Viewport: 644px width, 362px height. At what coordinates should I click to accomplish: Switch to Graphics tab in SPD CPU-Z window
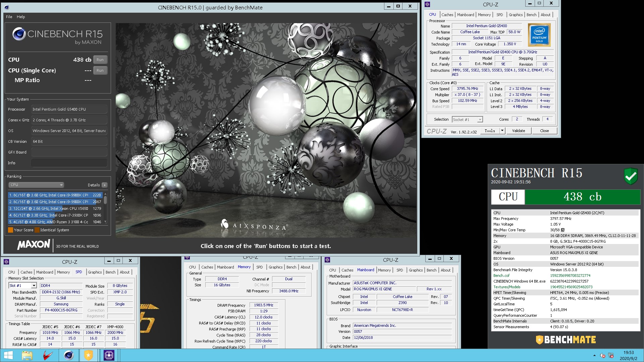[x=95, y=272]
